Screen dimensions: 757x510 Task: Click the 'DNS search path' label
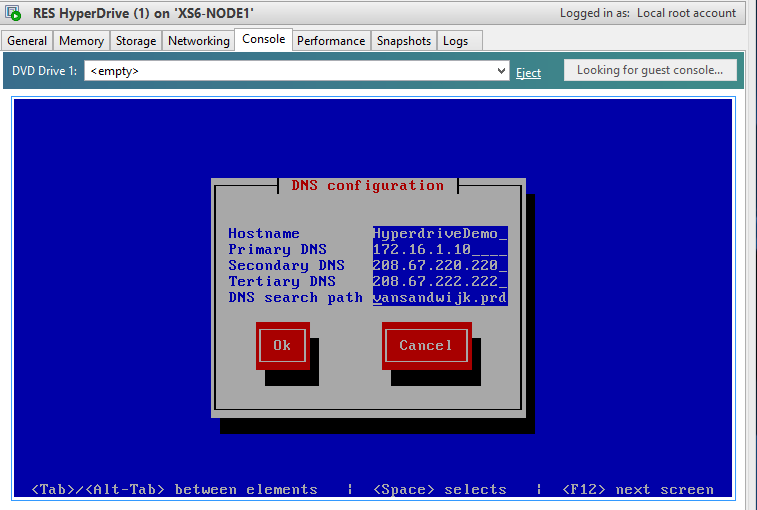295,298
